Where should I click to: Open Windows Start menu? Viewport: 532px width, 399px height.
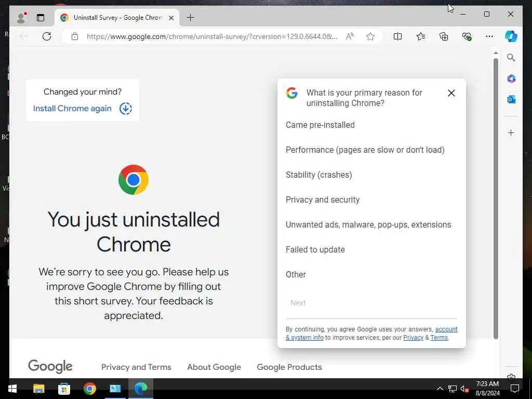12,389
